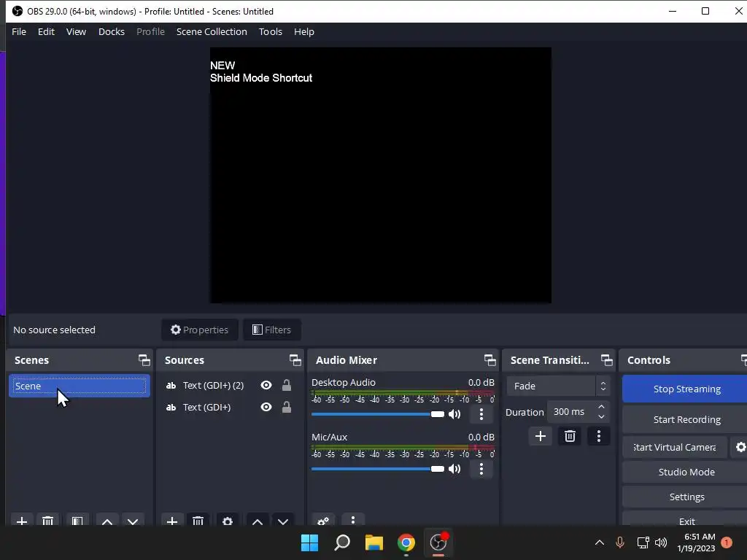Open the Docks menu
This screenshot has width=747, height=560.
coord(112,31)
